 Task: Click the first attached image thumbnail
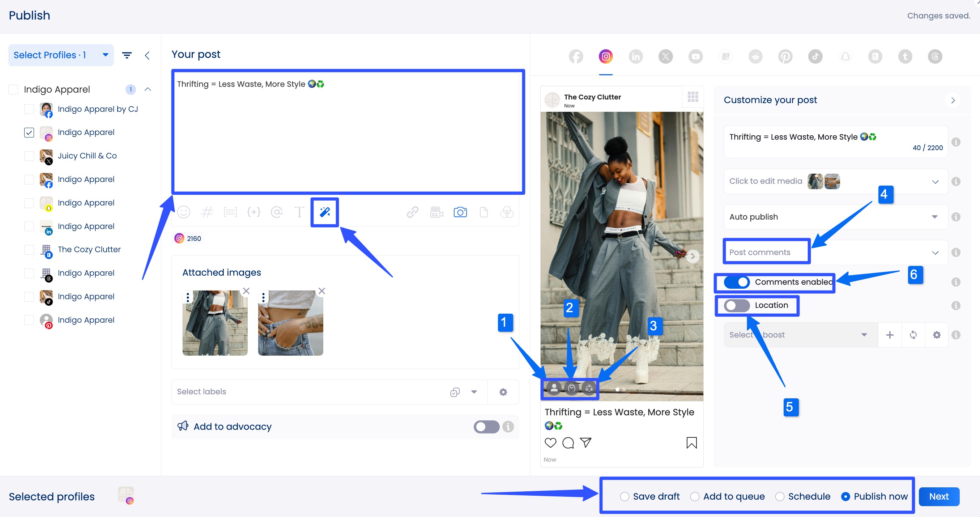[x=214, y=322]
